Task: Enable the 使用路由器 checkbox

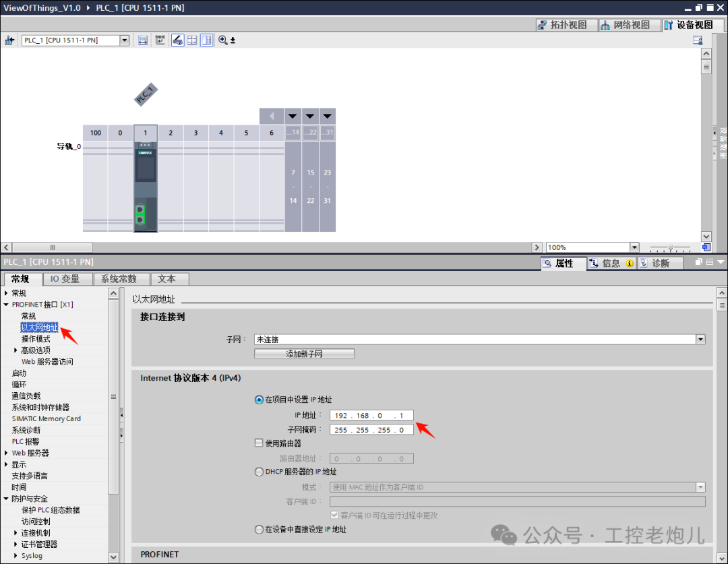Action: tap(259, 443)
